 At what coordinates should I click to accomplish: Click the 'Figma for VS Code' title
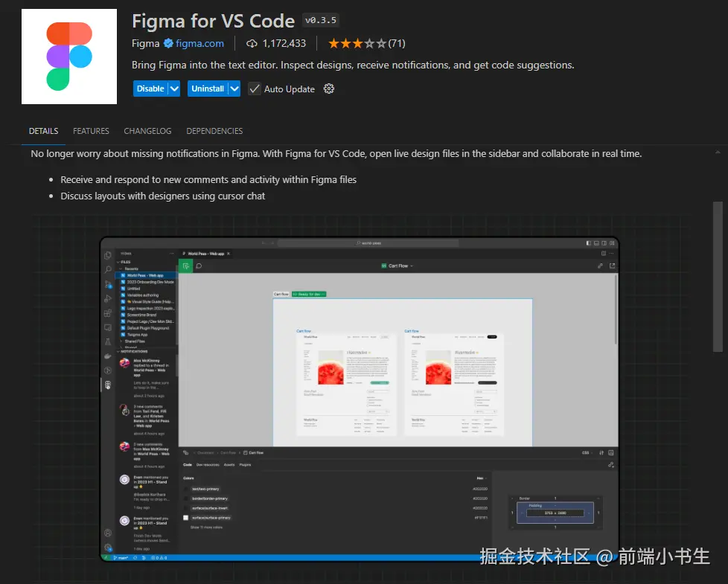pyautogui.click(x=213, y=22)
